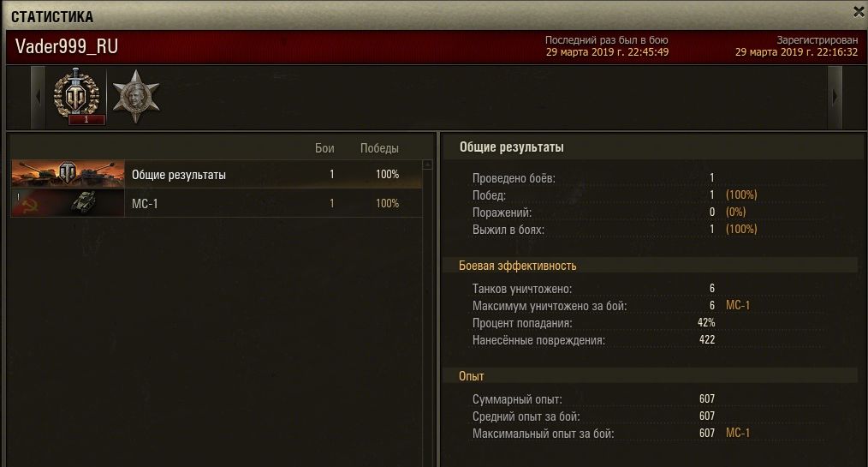Image resolution: width=868 pixels, height=467 pixels.
Task: Click the last battle date 22:45:49
Action: [x=607, y=52]
